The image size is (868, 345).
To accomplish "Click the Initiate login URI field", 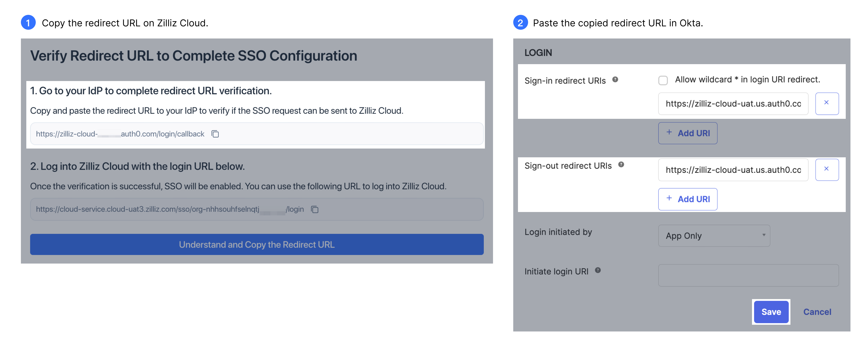I will click(x=748, y=275).
